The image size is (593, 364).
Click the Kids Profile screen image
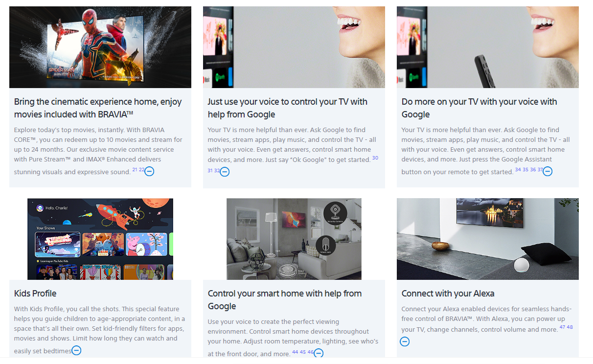point(100,239)
